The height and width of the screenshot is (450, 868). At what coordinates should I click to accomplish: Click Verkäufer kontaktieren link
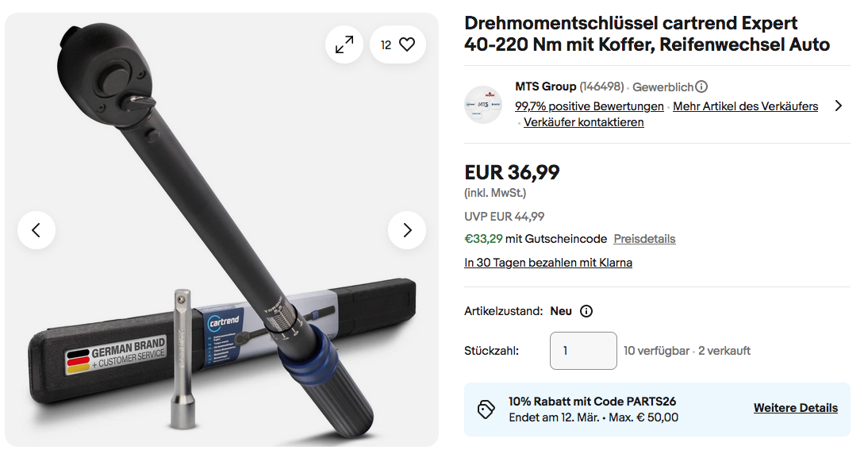[583, 122]
